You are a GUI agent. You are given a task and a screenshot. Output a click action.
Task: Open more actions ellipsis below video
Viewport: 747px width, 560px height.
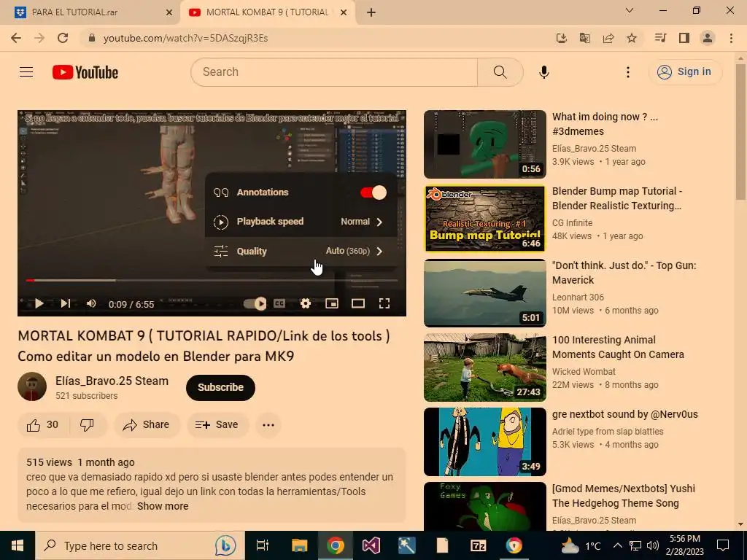tap(268, 425)
